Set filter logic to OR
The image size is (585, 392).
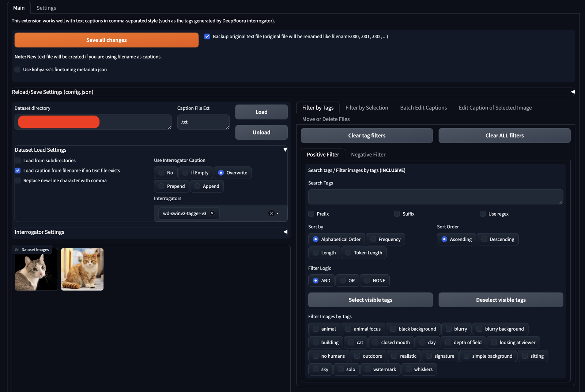pyautogui.click(x=347, y=281)
